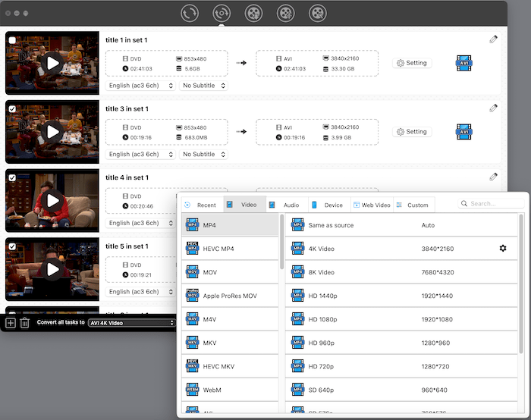Screen dimensions: 531x420
Task: Switch to the Audio tab
Action: click(284, 205)
